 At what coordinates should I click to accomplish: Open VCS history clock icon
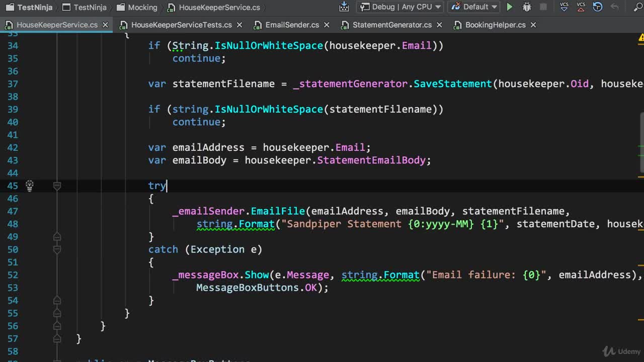598,7
